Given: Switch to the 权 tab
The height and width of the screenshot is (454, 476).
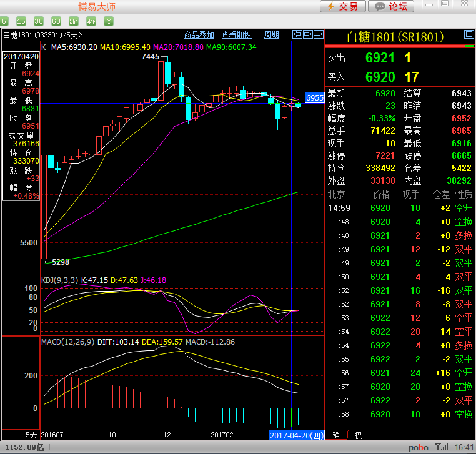Looking at the screenshot, I should click(x=358, y=435).
